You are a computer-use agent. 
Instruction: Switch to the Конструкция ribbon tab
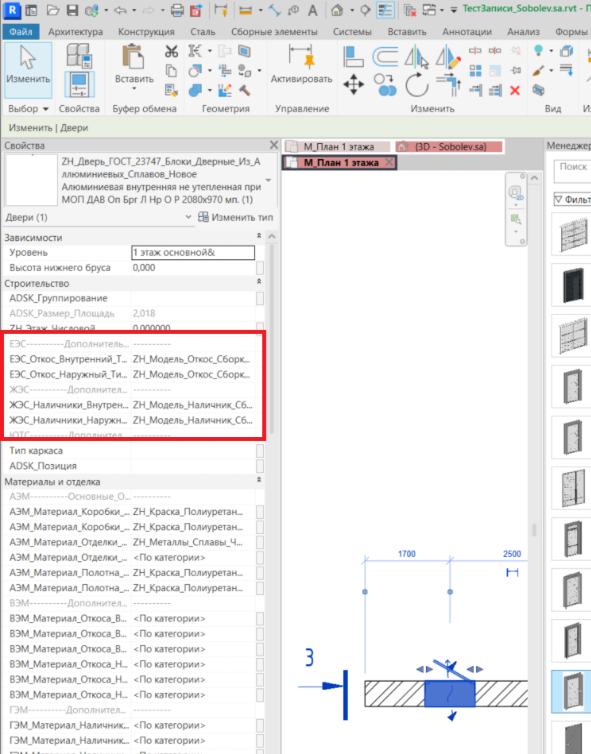point(146,32)
